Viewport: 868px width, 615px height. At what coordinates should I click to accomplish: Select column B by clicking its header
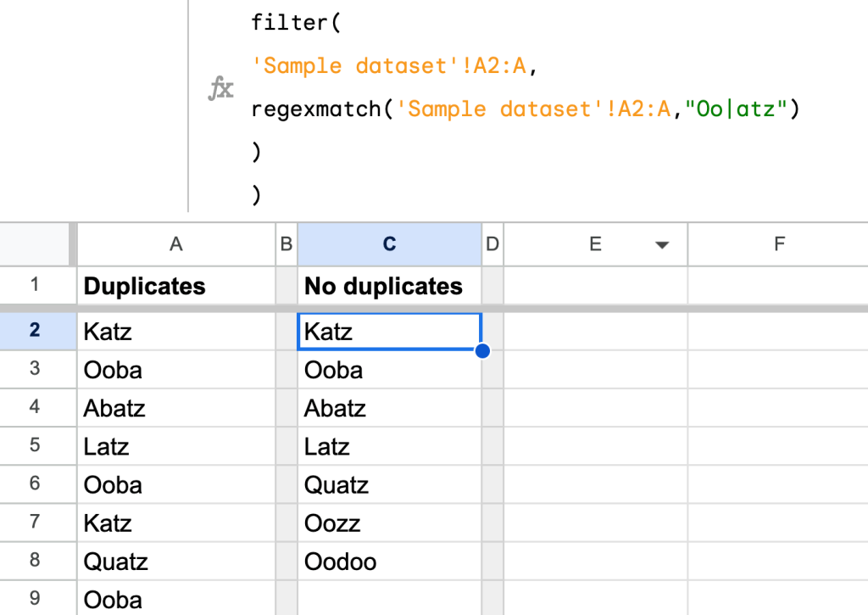[286, 244]
